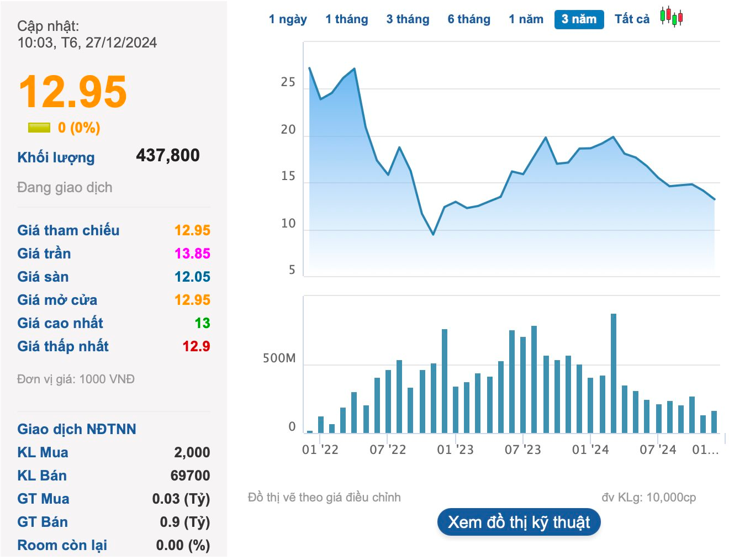Select the active 3 năm tab
This screenshot has width=729, height=560.
point(579,19)
